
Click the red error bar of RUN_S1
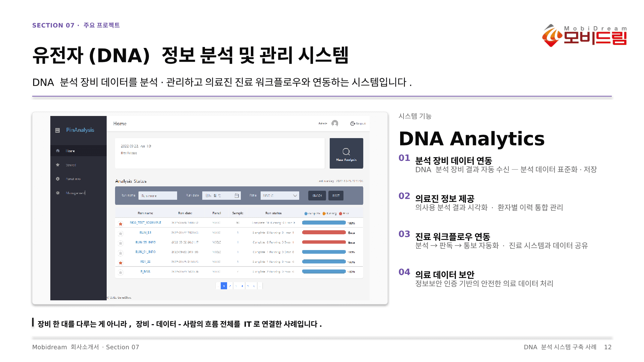point(324,232)
